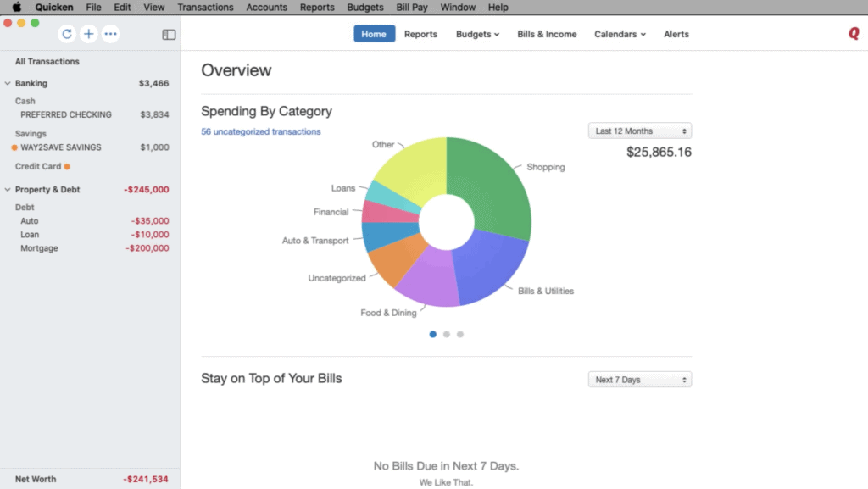The width and height of the screenshot is (868, 489).
Task: Click the 56 uncategorized transactions link
Action: 261,131
